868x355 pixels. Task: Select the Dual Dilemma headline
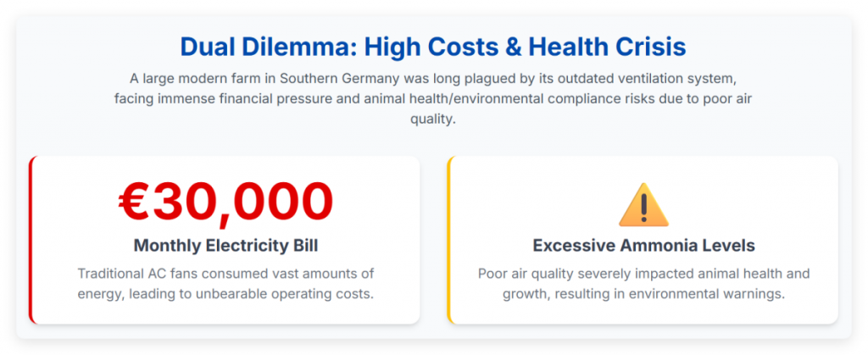point(433,47)
